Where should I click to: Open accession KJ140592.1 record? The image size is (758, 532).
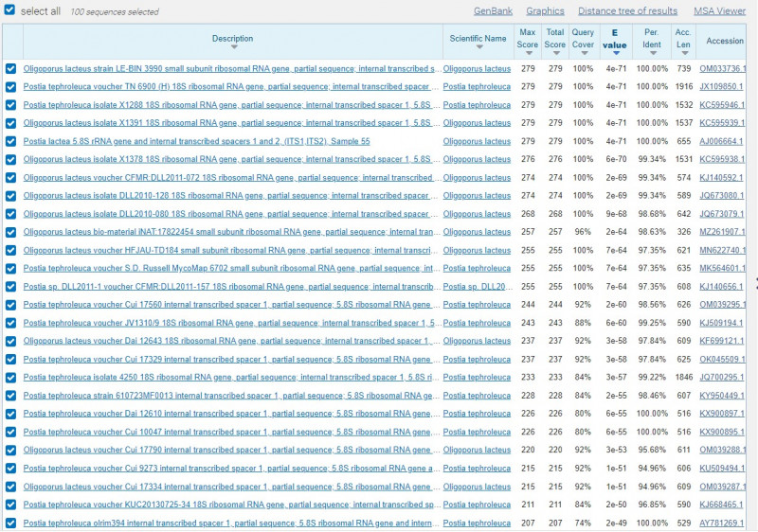pyautogui.click(x=721, y=177)
